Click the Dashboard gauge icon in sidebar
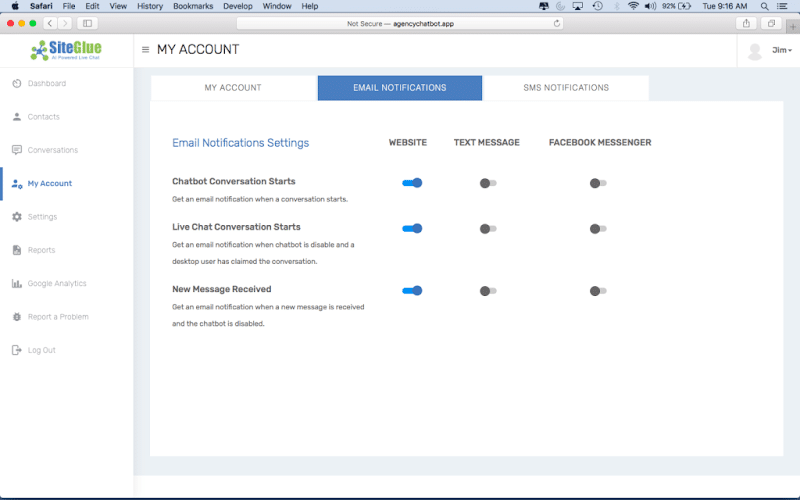 17,83
